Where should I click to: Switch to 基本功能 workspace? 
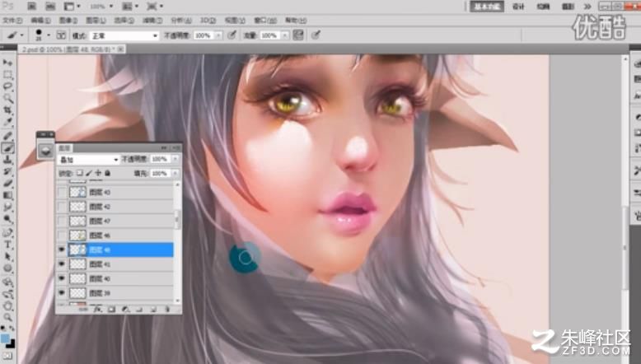click(486, 7)
